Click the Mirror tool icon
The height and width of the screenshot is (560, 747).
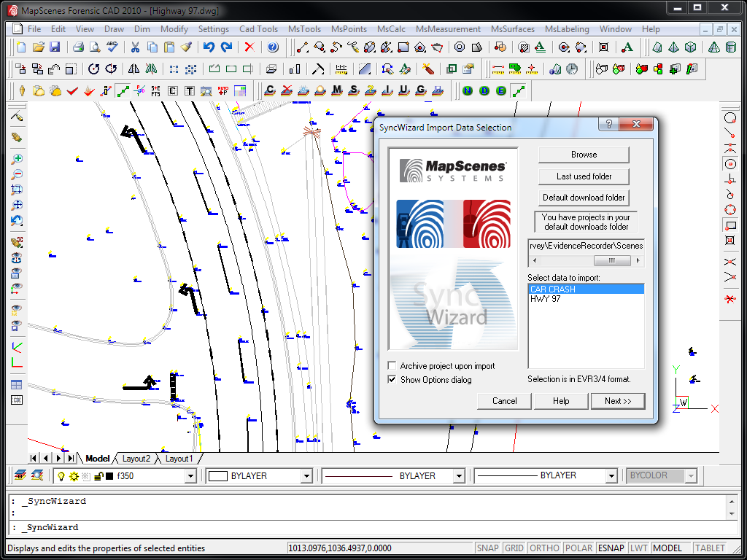tap(134, 69)
